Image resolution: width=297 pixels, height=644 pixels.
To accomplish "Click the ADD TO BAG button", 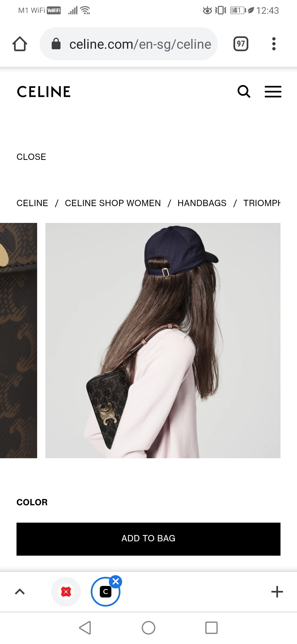I will pyautogui.click(x=148, y=539).
